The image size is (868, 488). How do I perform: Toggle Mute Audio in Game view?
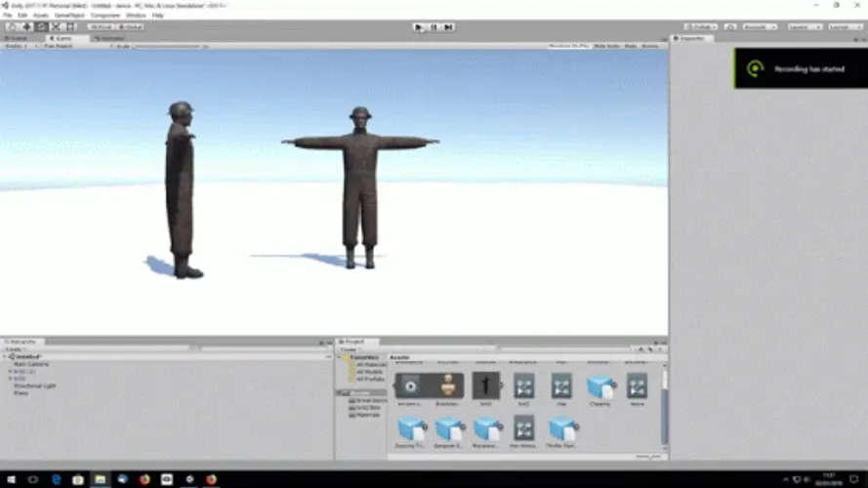(x=606, y=46)
